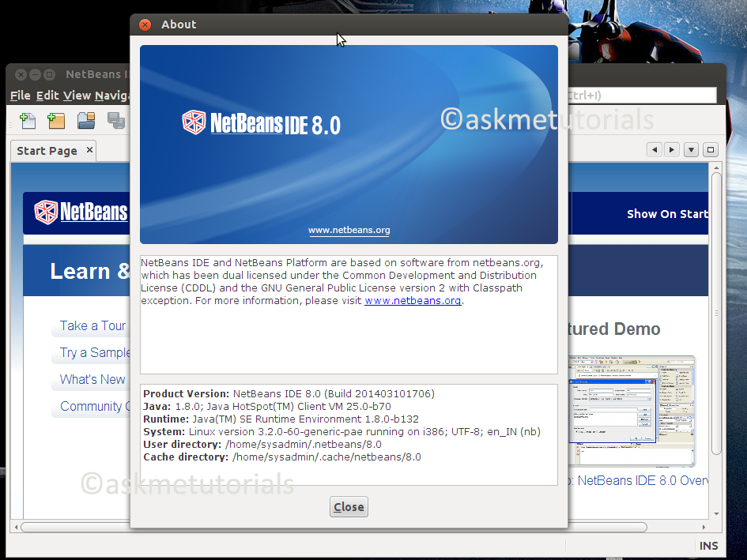
Task: Click the User directory path text
Action: click(303, 444)
